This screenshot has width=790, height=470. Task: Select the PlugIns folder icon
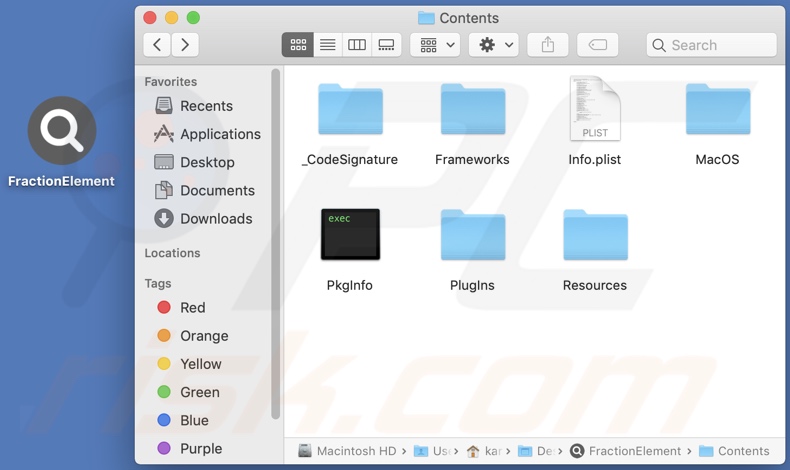[473, 235]
